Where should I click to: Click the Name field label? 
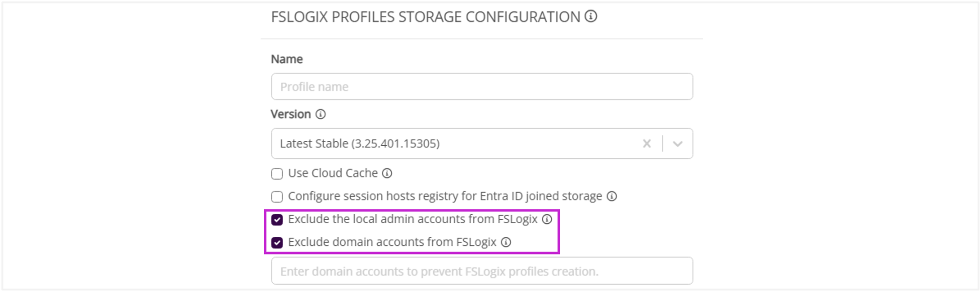[287, 59]
